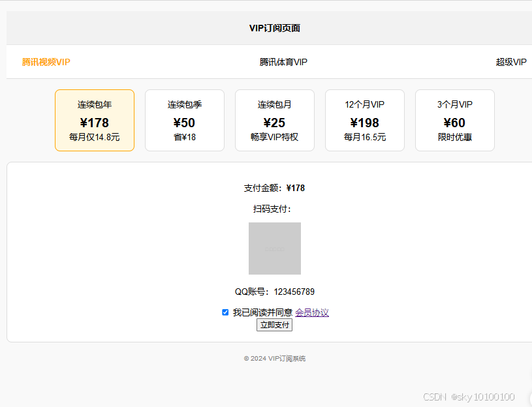Uncheck the 我已阅读并同意 agreement checkbox

(x=225, y=312)
